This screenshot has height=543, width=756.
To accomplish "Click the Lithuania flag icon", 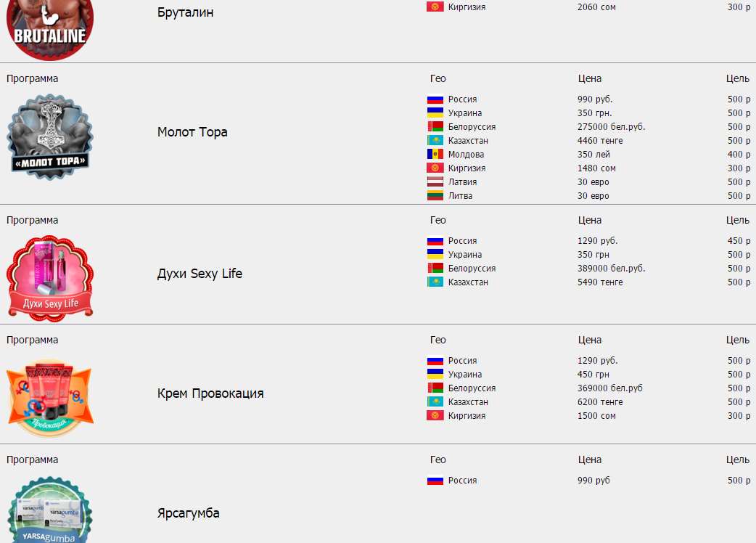I will 435,196.
